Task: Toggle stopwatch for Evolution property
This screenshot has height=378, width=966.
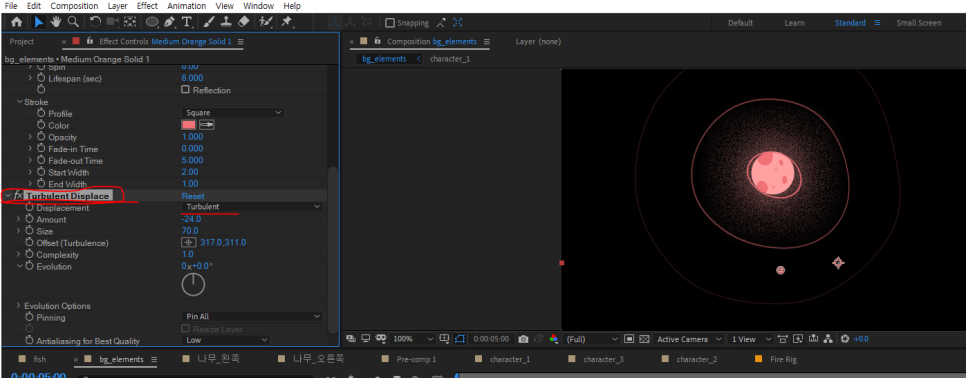Action: [x=28, y=266]
